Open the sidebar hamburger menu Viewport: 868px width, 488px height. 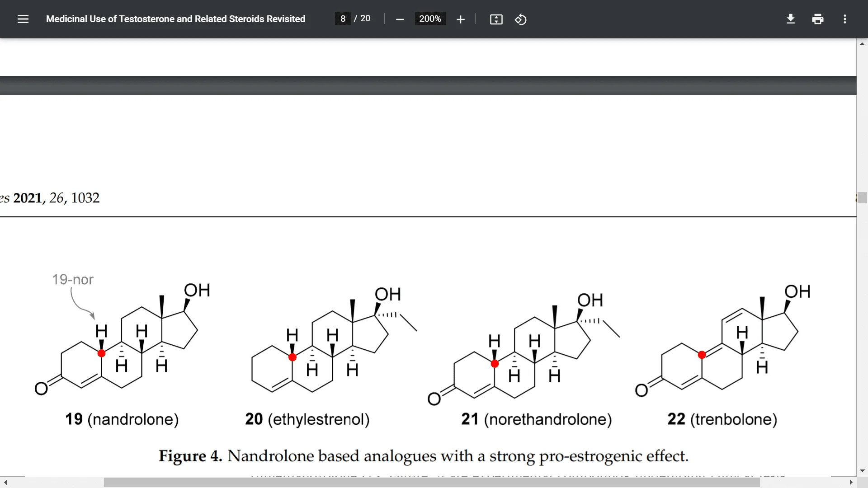point(23,19)
